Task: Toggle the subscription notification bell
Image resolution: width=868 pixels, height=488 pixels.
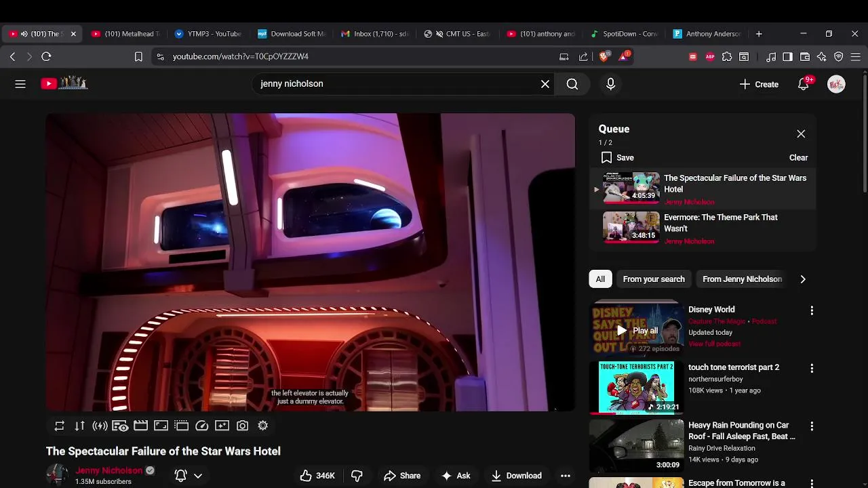Action: coord(181,476)
